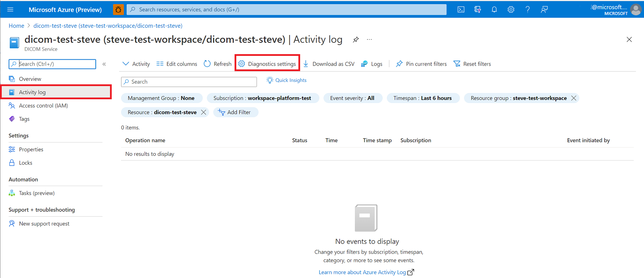The width and height of the screenshot is (644, 278).
Task: Click the DICOM service resource icon
Action: pos(14,43)
